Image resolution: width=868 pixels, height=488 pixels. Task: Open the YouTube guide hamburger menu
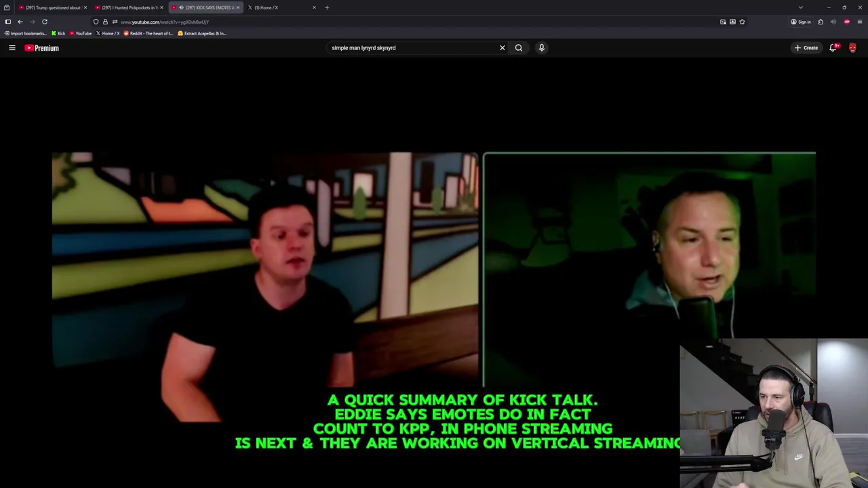(12, 48)
